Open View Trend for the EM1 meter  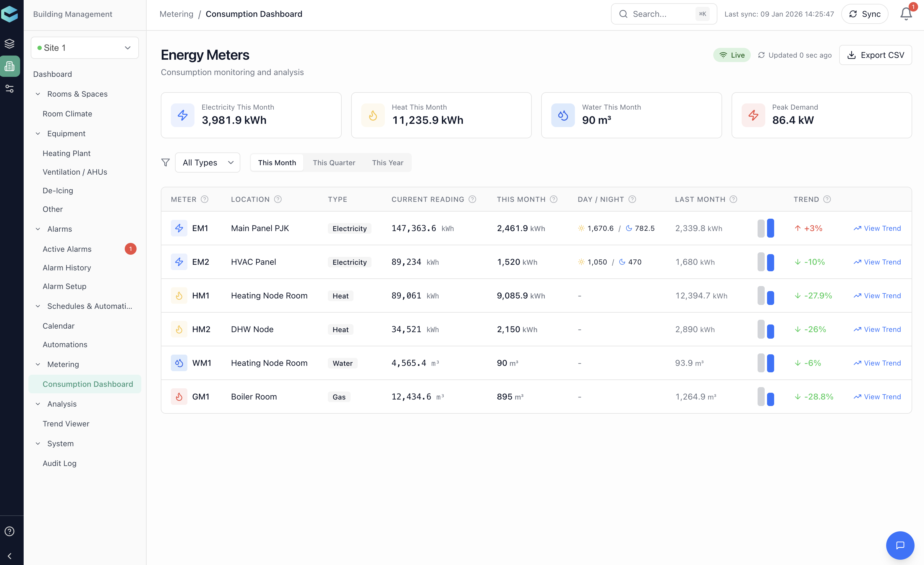point(877,228)
